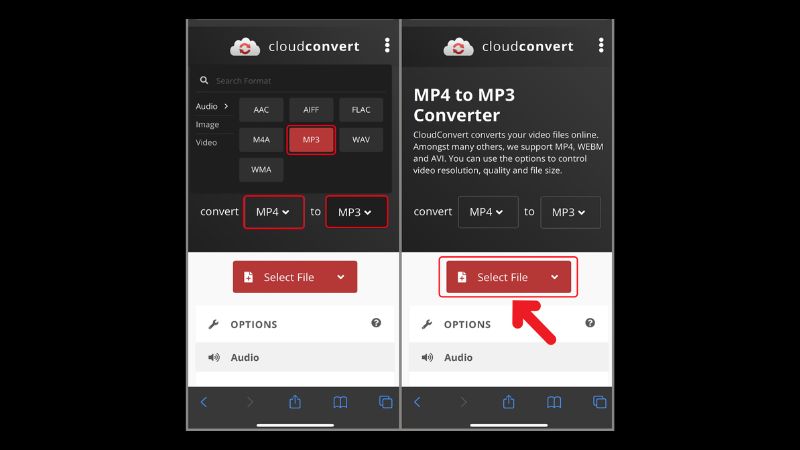Open the three-dot menu in right phone
This screenshot has height=450, width=800.
(601, 45)
